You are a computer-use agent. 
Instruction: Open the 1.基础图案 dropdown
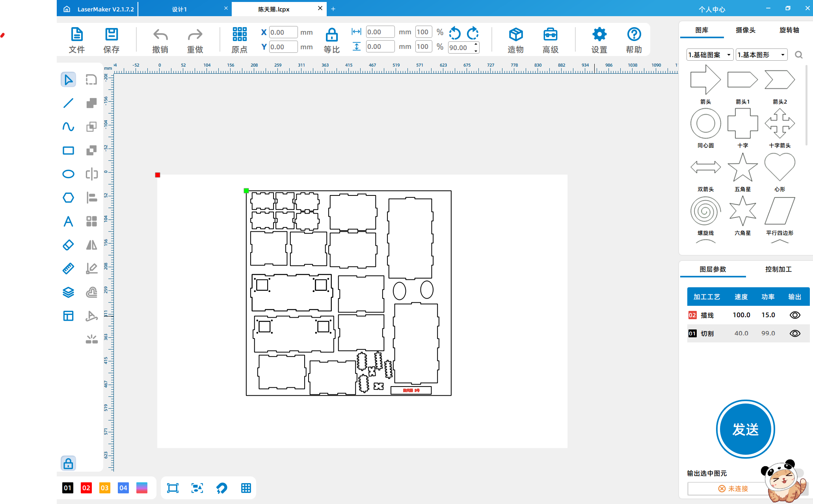click(710, 55)
